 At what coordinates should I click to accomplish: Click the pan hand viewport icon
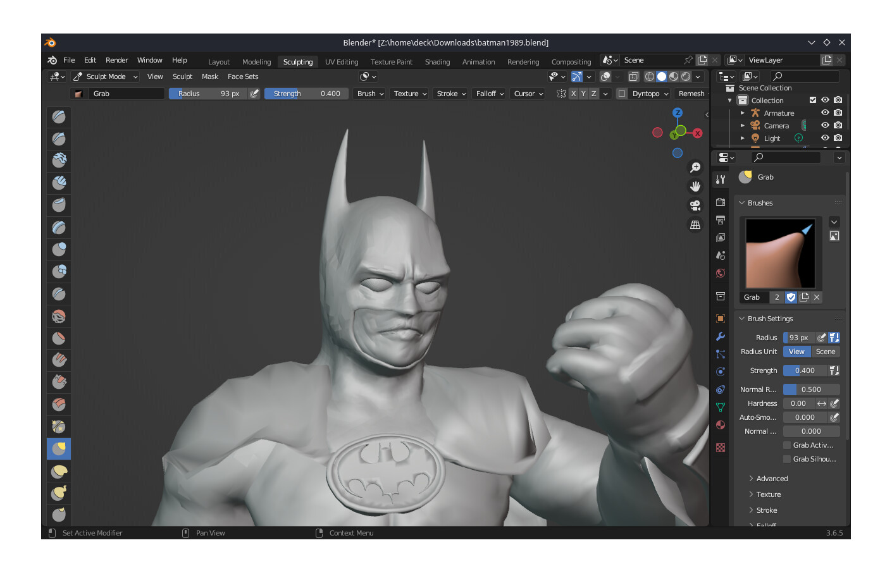coord(695,187)
